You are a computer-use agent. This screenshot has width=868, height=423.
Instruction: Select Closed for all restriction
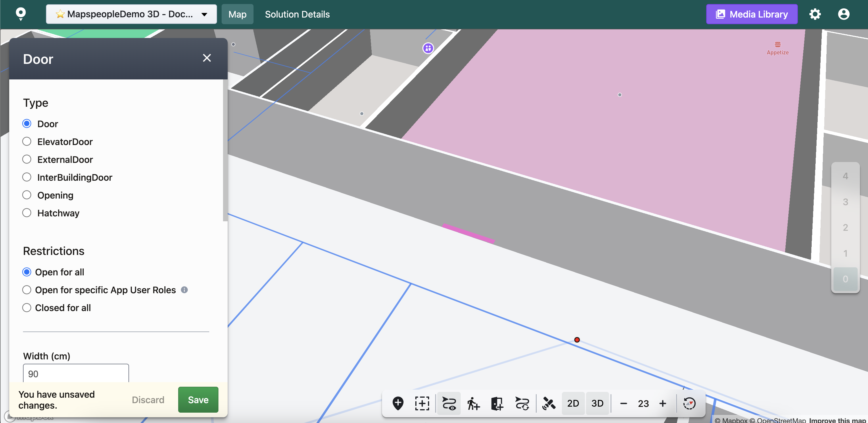pyautogui.click(x=27, y=308)
